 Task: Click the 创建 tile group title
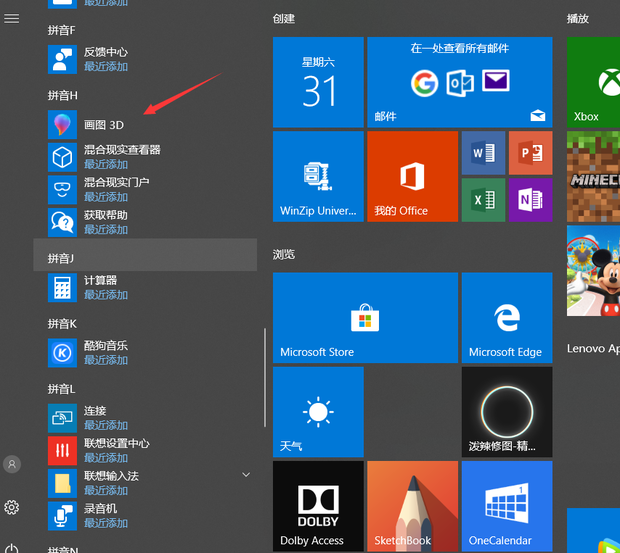click(x=284, y=19)
